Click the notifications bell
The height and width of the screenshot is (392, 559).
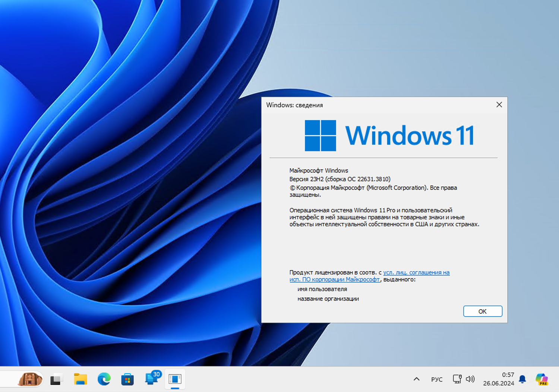(522, 379)
